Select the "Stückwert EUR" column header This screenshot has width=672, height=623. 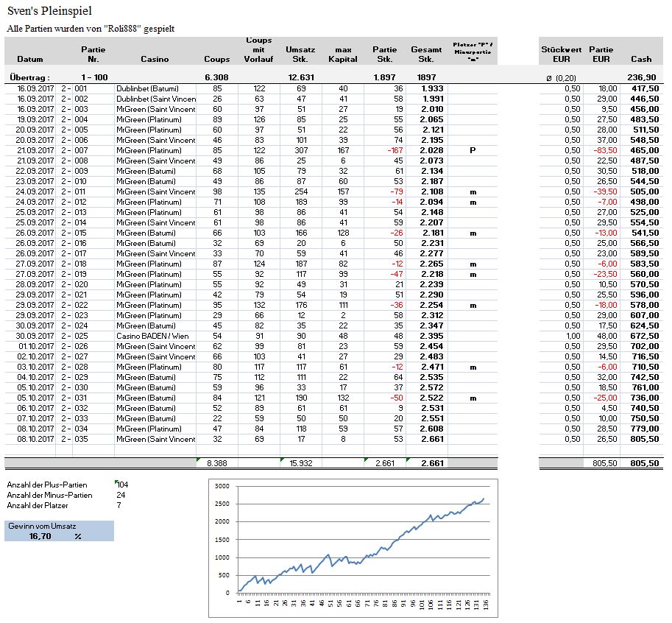pyautogui.click(x=561, y=54)
